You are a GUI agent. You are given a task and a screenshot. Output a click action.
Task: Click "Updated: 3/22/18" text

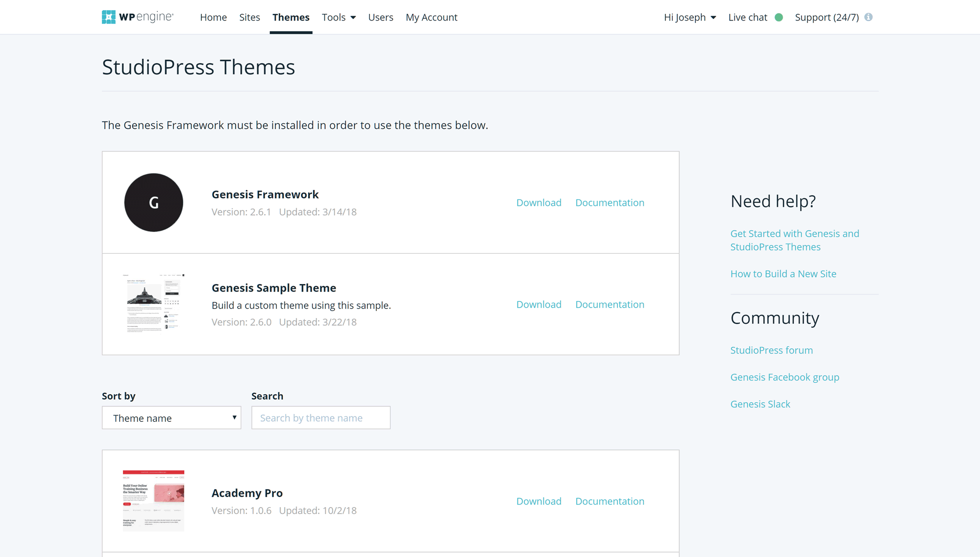click(x=318, y=322)
